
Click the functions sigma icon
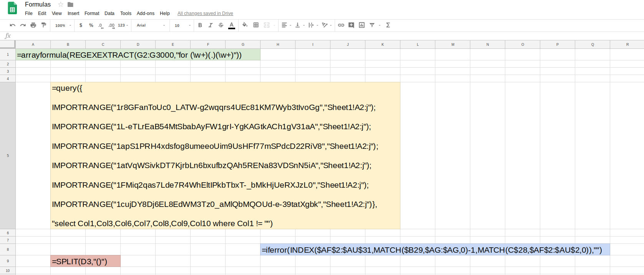(388, 25)
